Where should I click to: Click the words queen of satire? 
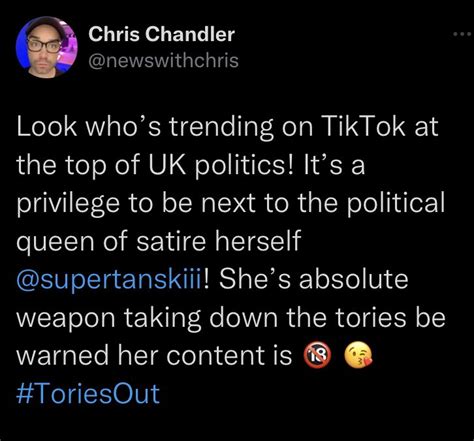pos(111,242)
